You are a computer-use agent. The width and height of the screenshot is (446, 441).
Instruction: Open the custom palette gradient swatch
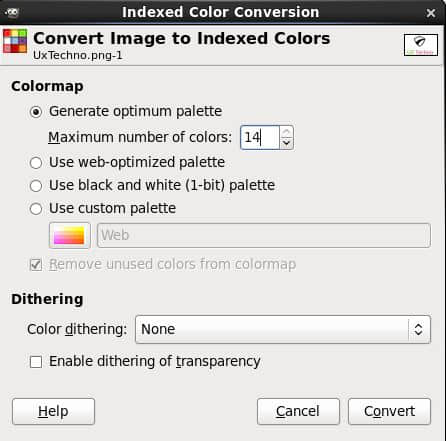point(69,235)
